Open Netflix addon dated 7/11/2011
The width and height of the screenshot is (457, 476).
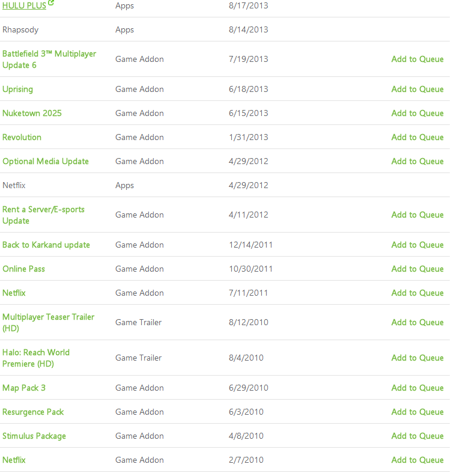pos(14,293)
